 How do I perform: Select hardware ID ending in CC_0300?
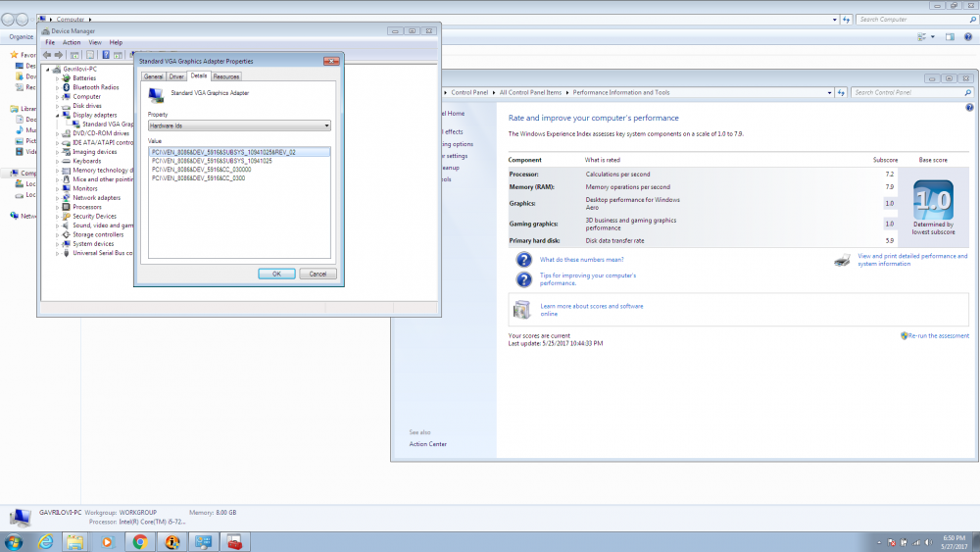click(x=198, y=178)
